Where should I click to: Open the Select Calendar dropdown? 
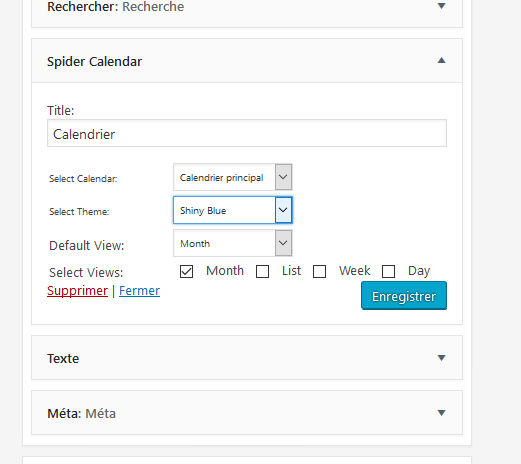click(233, 177)
